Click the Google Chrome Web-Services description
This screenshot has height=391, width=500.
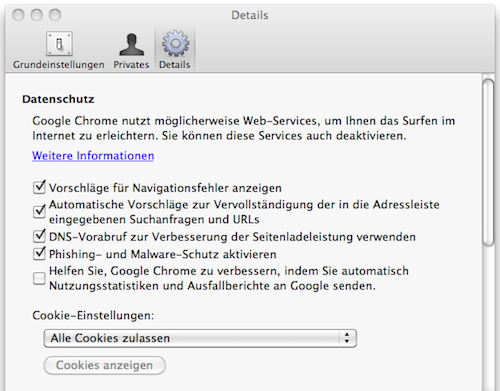point(244,128)
